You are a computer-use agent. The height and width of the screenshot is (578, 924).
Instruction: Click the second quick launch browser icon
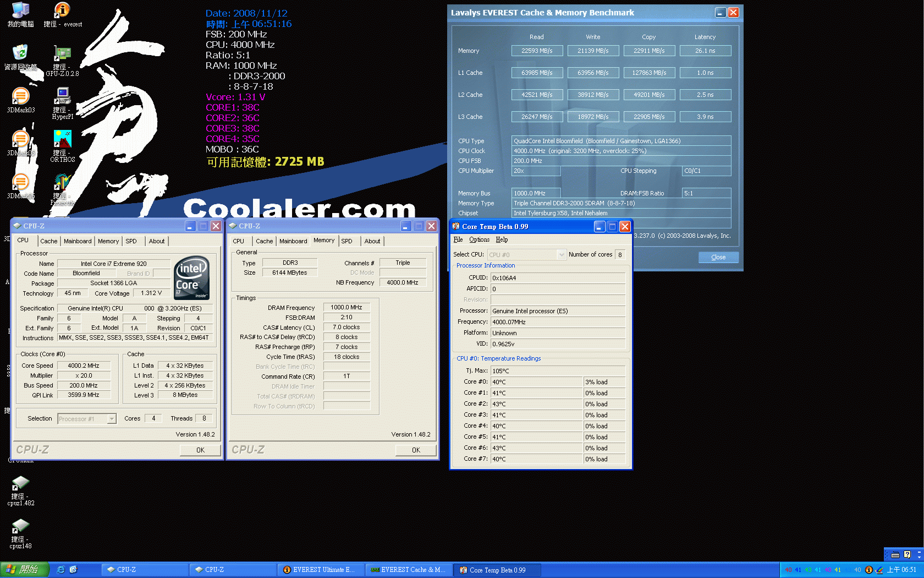73,570
